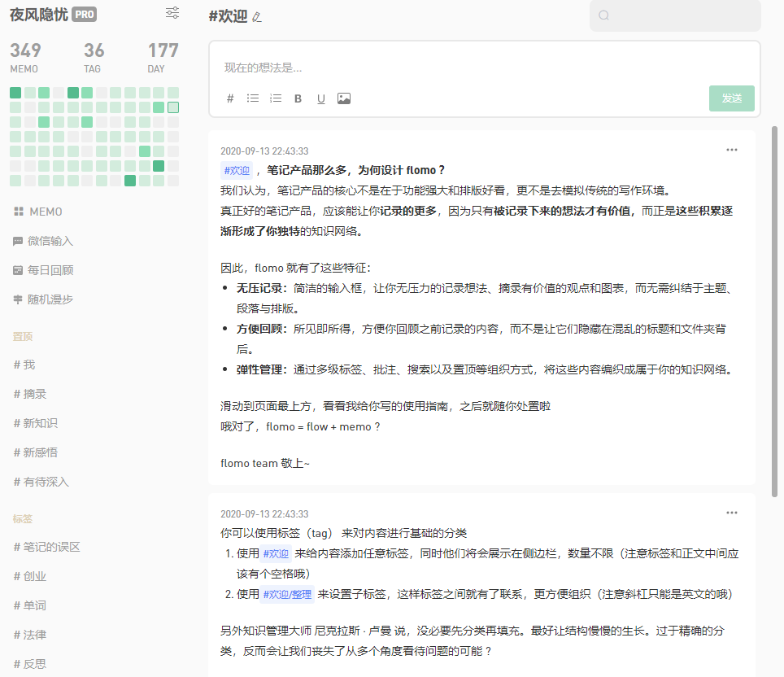
Task: Click the 标签 section heading
Action: 23,519
